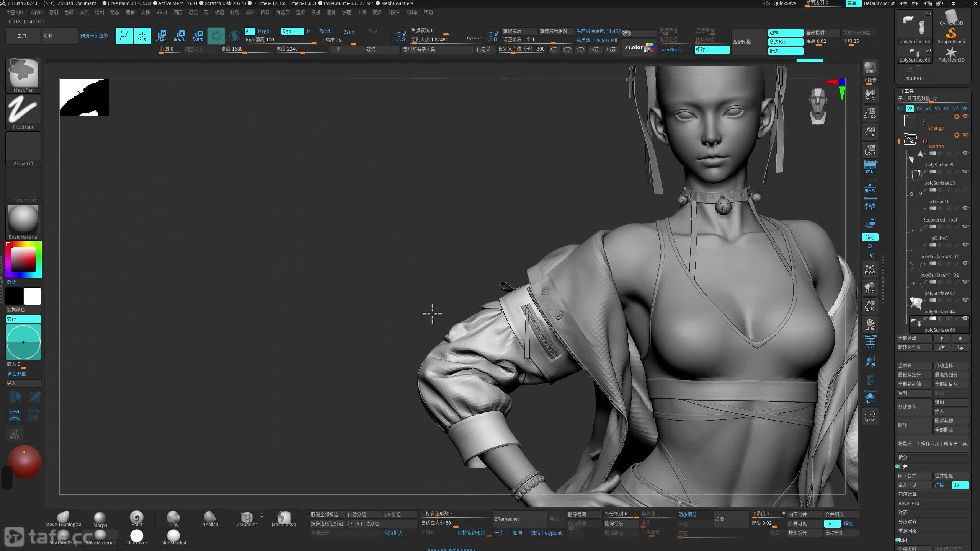Expand the 拆分 (Split) section
Viewport: 980px width, 551px height.
[x=903, y=457]
